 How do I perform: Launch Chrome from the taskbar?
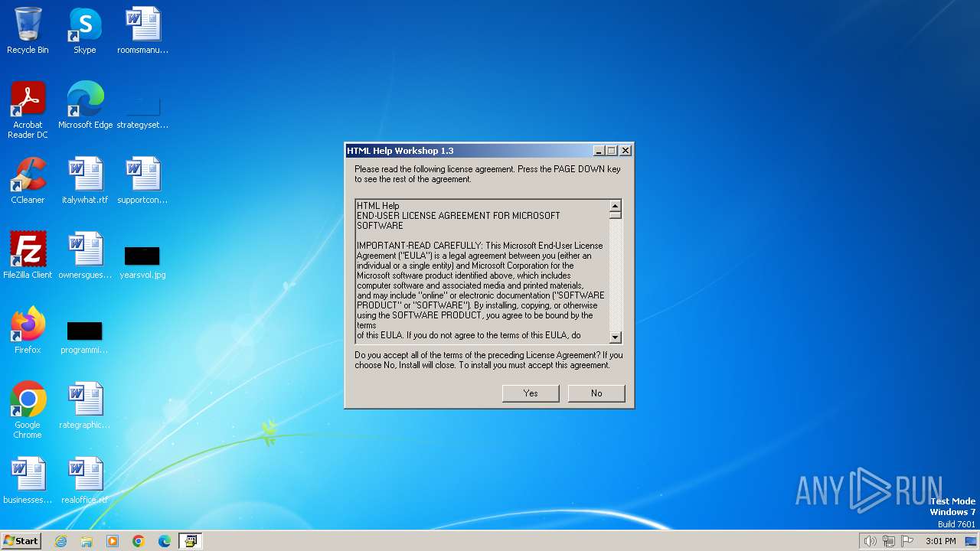tap(139, 541)
